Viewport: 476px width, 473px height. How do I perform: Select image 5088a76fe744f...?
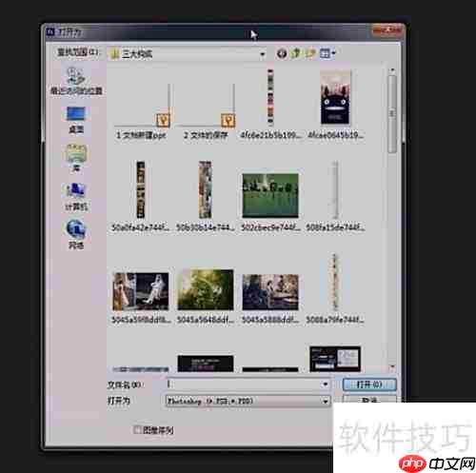335,288
